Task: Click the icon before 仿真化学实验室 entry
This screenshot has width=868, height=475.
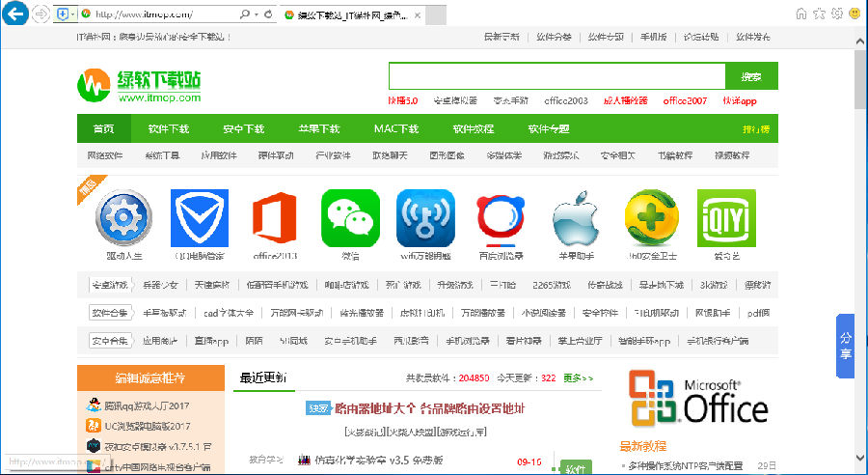Action: click(304, 460)
